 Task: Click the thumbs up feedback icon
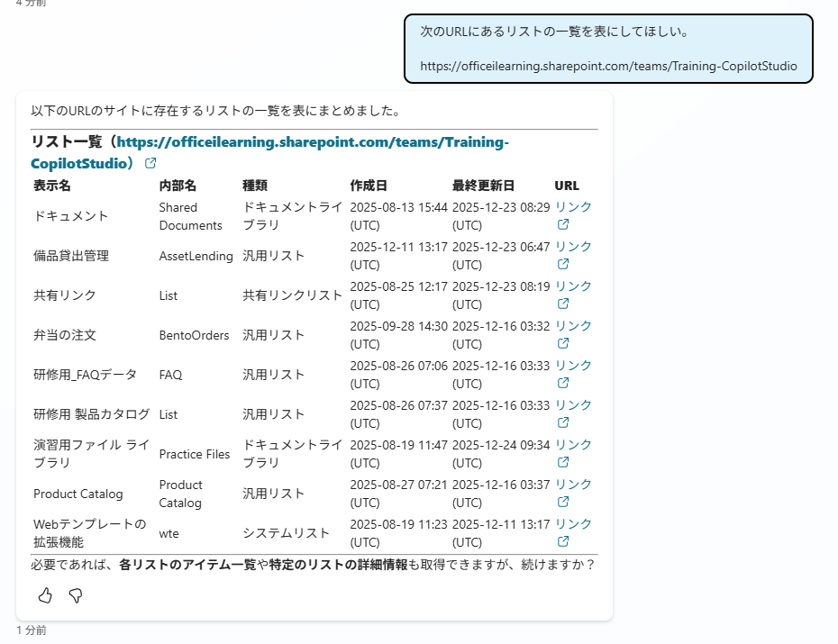[x=45, y=595]
